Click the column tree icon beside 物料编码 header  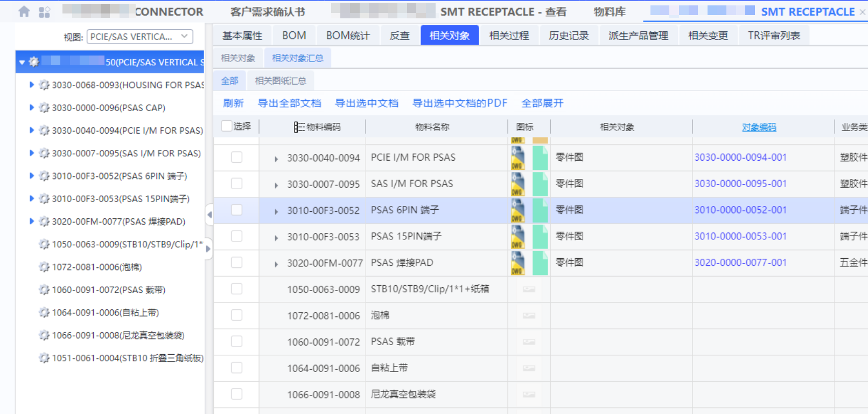299,127
